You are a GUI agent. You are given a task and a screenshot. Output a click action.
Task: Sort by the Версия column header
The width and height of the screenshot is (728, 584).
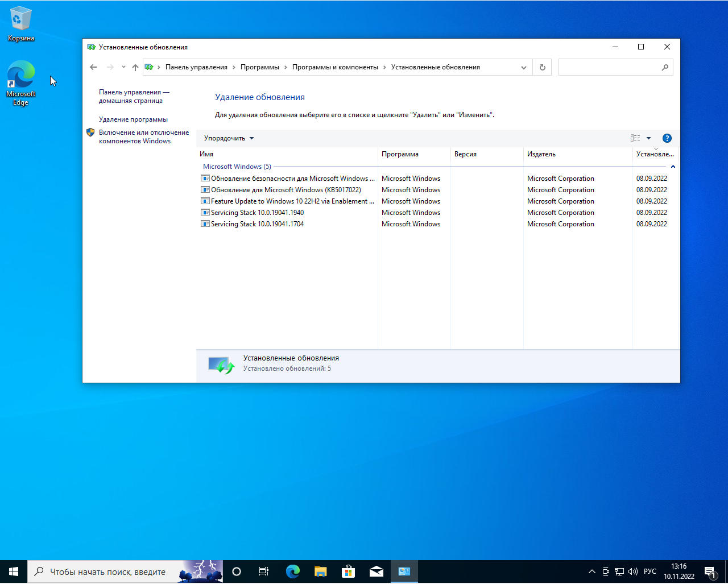pos(487,154)
